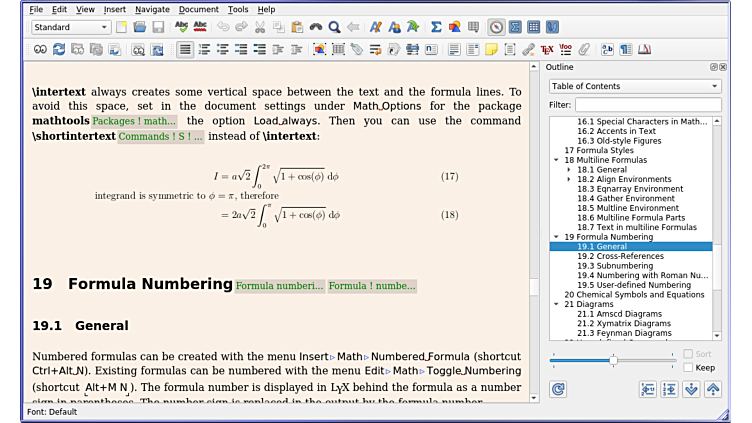Click the TeX code insert icon
This screenshot has height=423, width=752.
tap(547, 48)
